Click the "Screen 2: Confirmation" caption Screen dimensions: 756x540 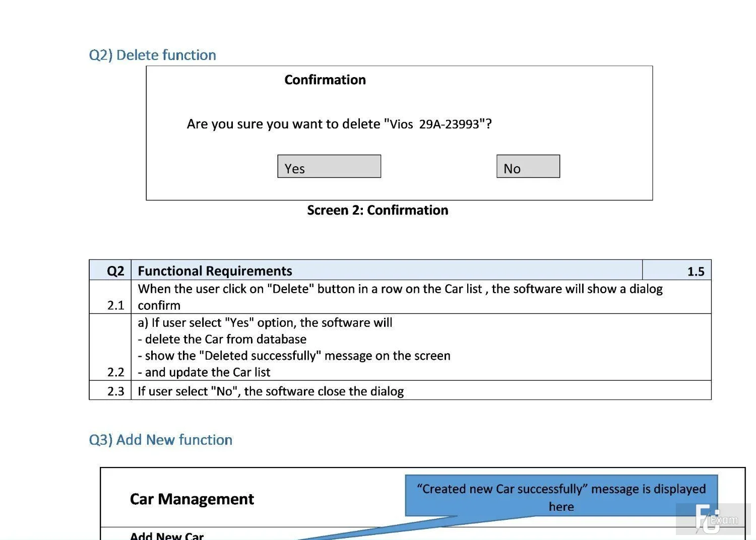(x=377, y=210)
